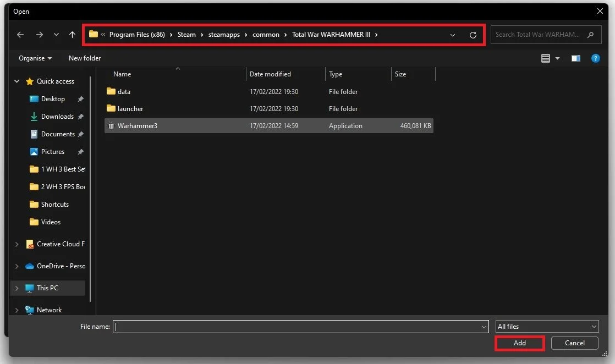615x364 pixels.
Task: Sort by Size column header
Action: click(400, 74)
